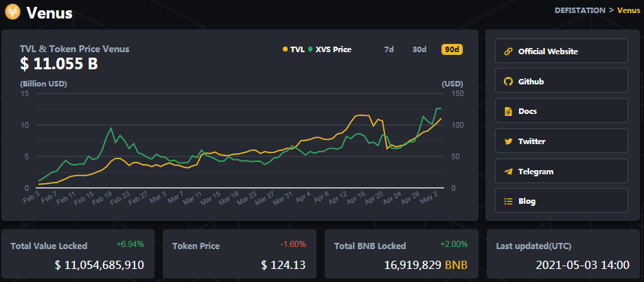Switch the chart to the 30d range
The height and width of the screenshot is (282, 644).
[x=419, y=49]
